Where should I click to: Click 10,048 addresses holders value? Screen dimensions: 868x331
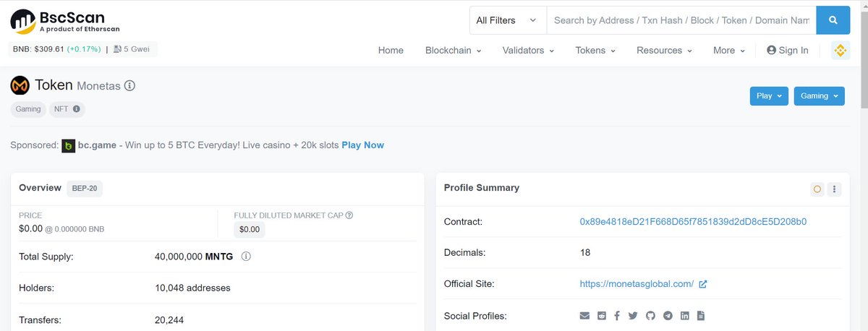click(x=192, y=288)
